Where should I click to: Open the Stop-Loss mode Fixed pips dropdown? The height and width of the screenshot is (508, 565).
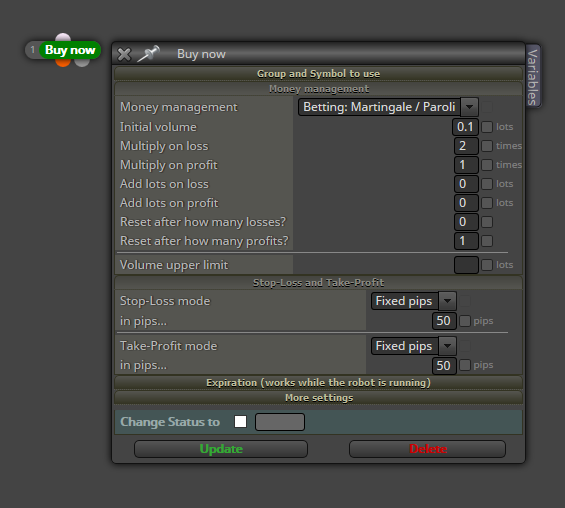click(x=414, y=301)
